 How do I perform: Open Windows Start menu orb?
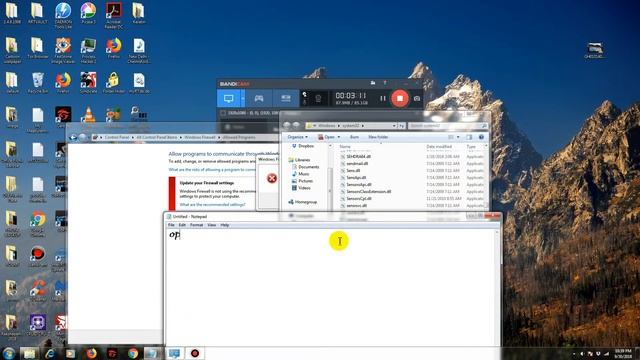(9, 353)
